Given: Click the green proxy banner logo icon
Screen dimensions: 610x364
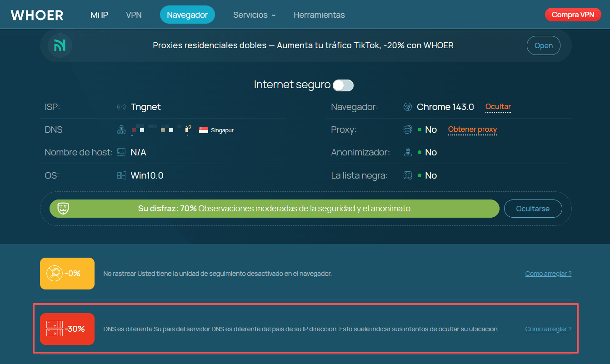Looking at the screenshot, I should pyautogui.click(x=60, y=45).
